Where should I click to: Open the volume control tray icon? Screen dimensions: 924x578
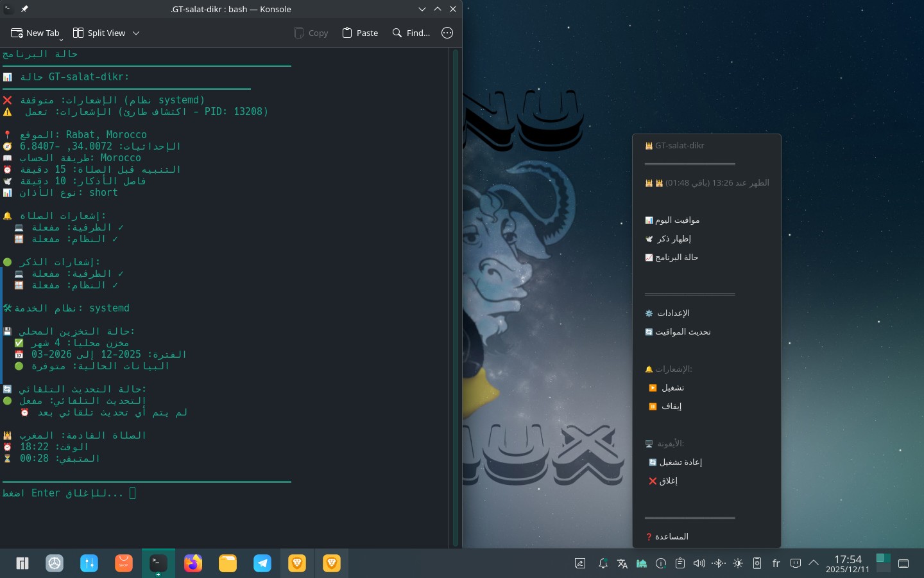(x=699, y=563)
